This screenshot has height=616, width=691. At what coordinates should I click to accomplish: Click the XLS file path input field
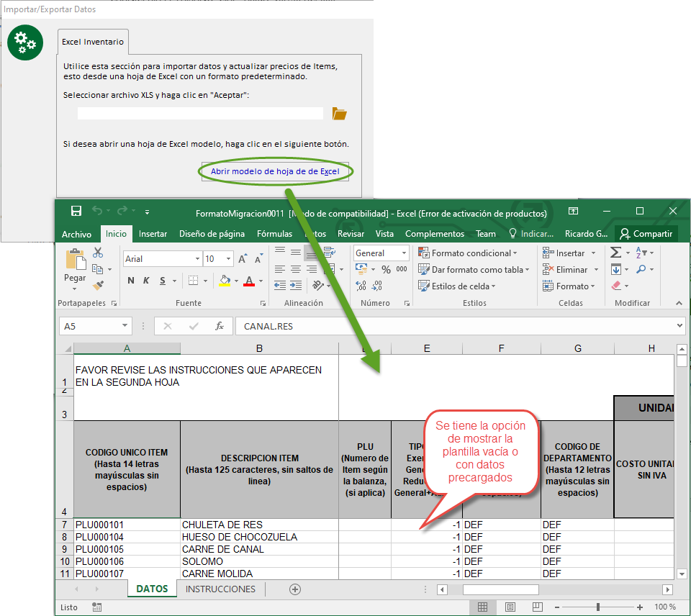[x=200, y=114]
